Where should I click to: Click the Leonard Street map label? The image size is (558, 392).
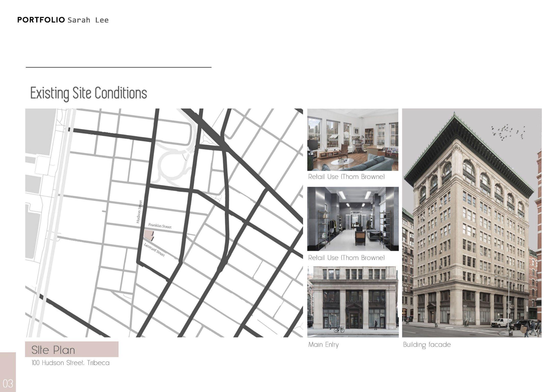tap(155, 250)
